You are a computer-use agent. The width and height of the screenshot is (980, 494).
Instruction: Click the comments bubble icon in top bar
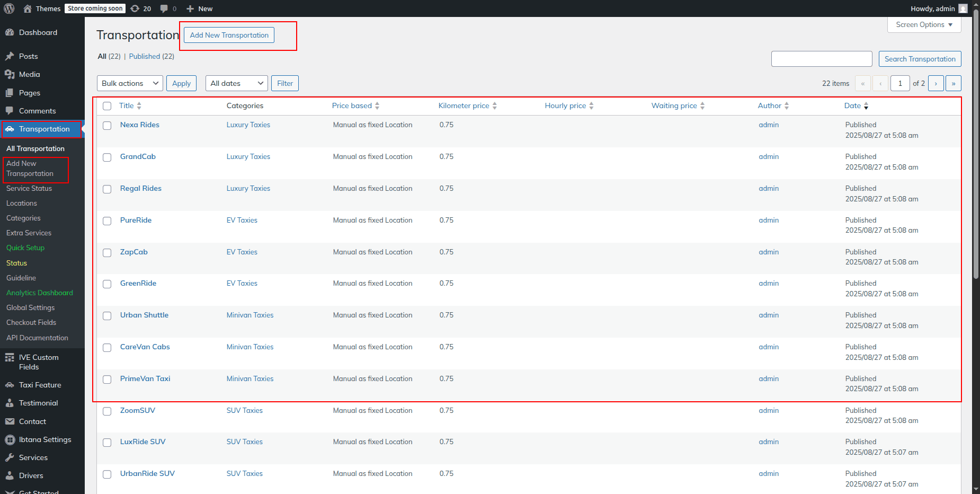[165, 8]
